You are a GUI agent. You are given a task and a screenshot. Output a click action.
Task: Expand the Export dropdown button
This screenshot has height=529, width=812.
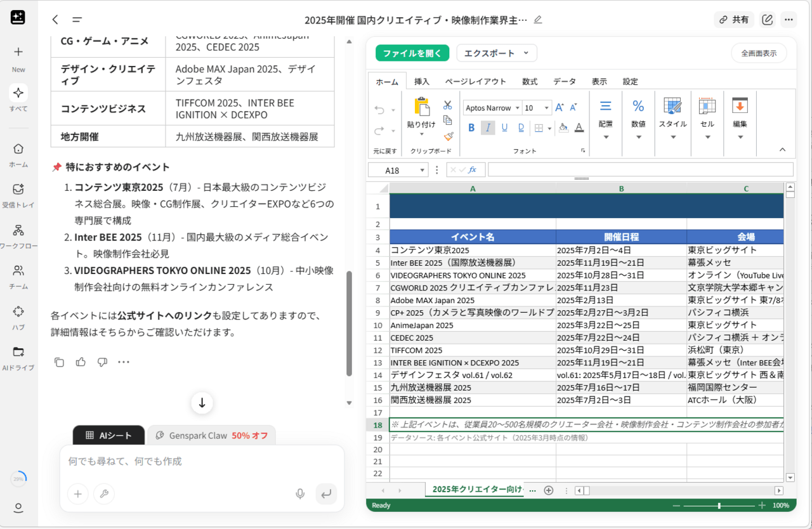pyautogui.click(x=496, y=53)
